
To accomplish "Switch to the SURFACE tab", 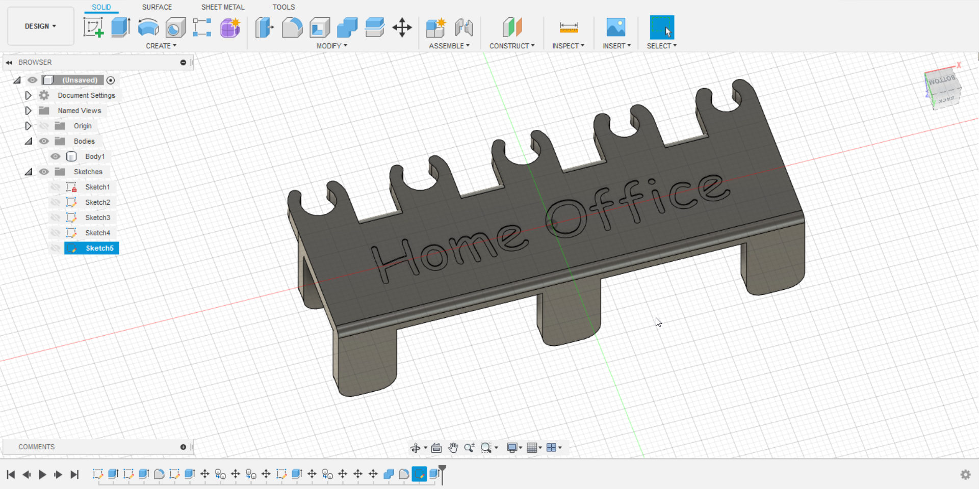I will [x=157, y=7].
